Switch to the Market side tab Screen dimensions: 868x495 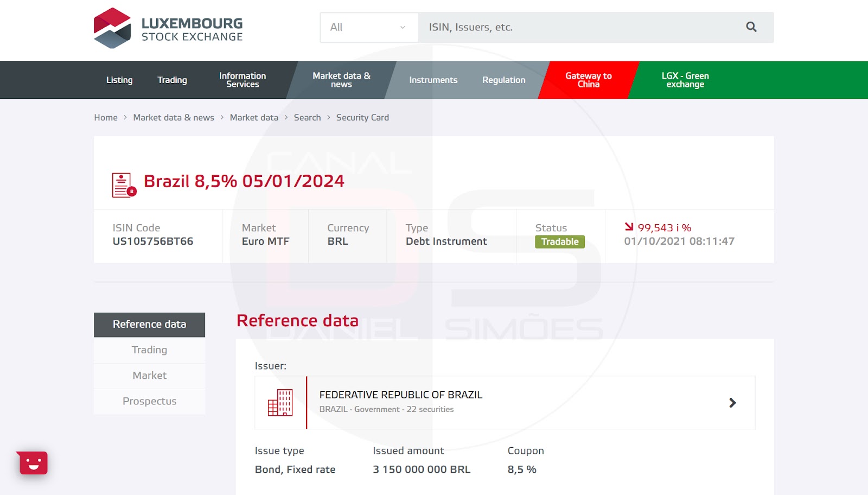coord(149,376)
